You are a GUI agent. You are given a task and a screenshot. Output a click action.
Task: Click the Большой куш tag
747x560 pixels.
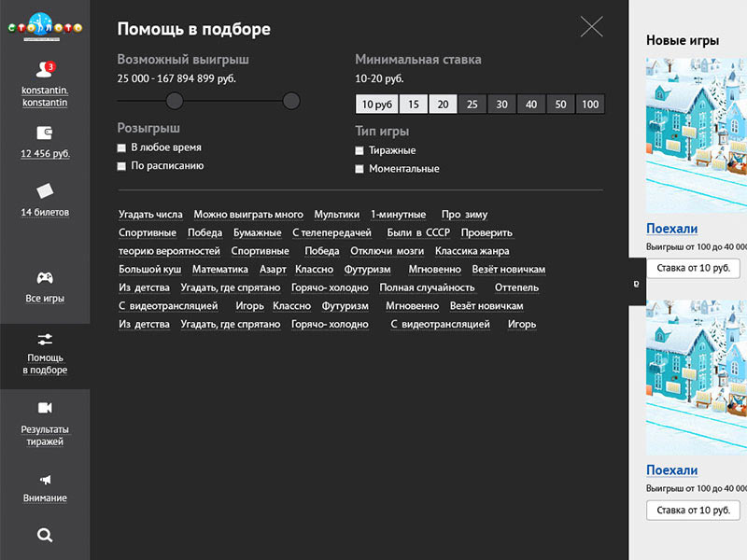(149, 270)
